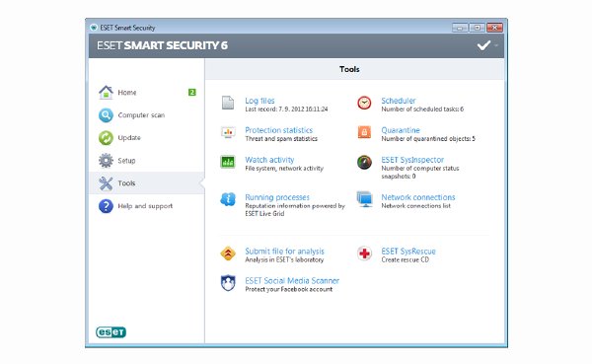592x364 pixels.
Task: Open the Setup section
Action: (x=126, y=161)
